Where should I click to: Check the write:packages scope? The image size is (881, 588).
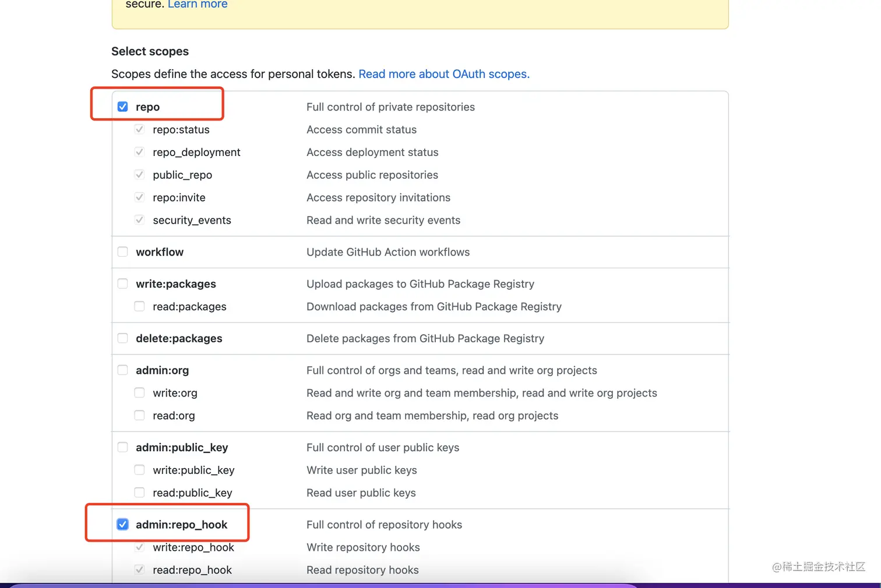[122, 284]
